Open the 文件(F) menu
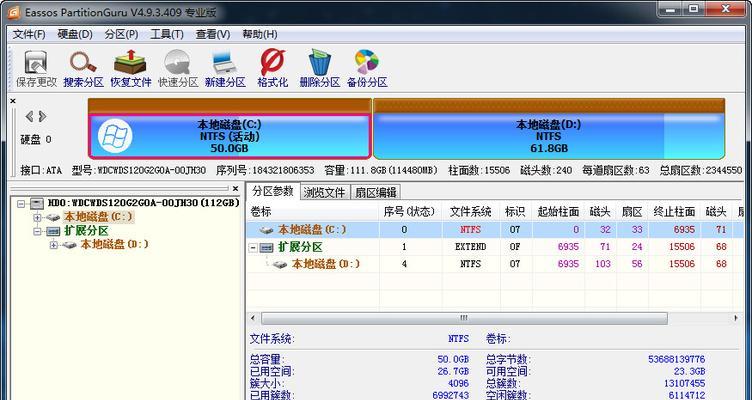Viewport: 752px width, 400px height. (29, 35)
